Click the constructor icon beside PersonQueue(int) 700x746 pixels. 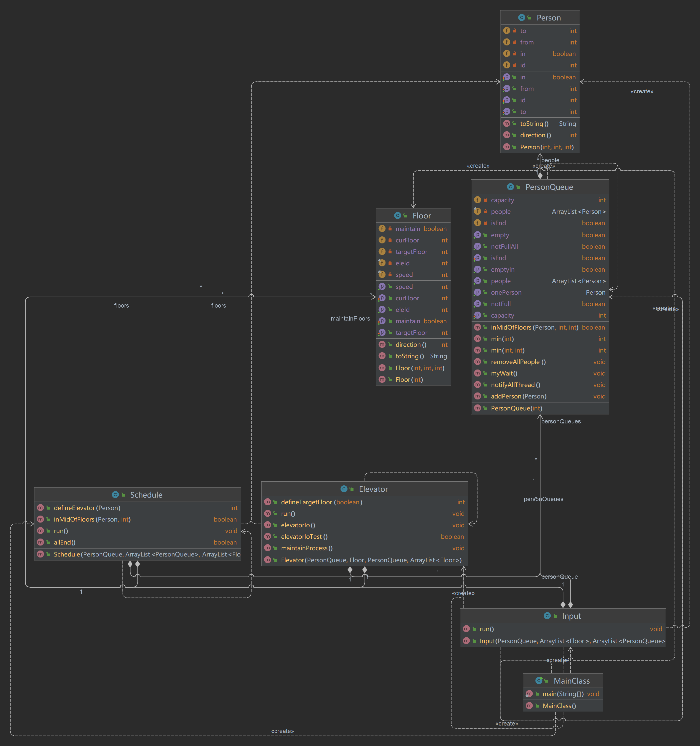pyautogui.click(x=477, y=408)
